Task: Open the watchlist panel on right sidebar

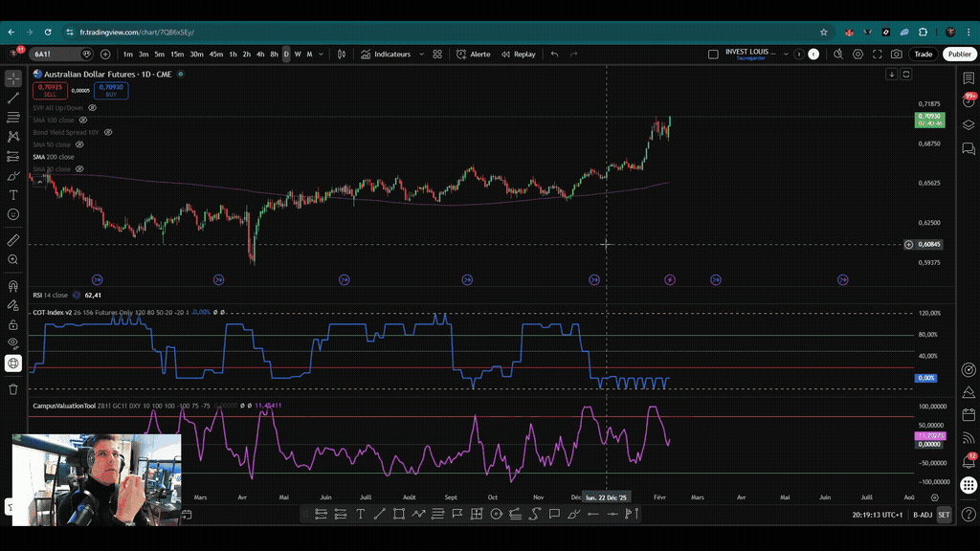Action: (969, 78)
